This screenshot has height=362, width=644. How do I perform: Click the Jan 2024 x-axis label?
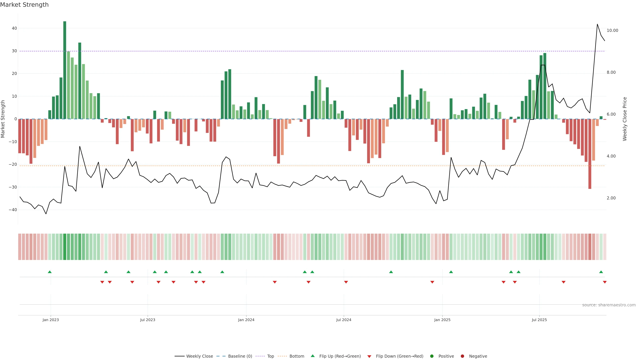246,320
